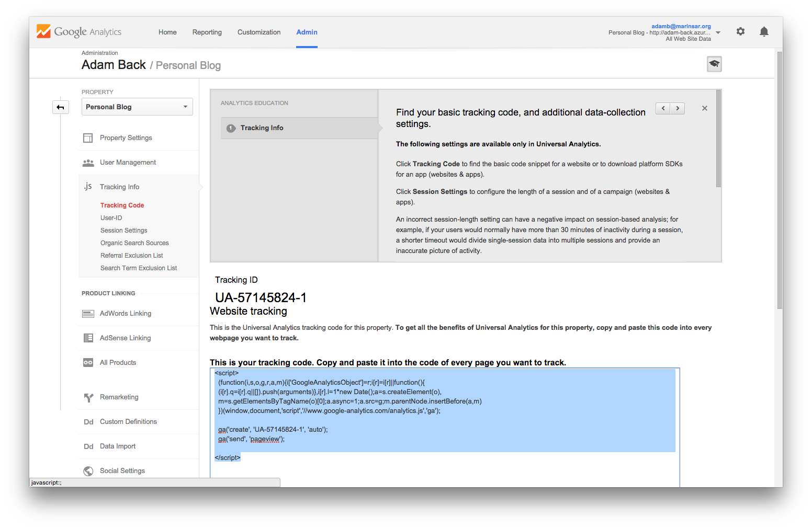This screenshot has width=812, height=529.
Task: Open AdSense Linking
Action: click(126, 338)
